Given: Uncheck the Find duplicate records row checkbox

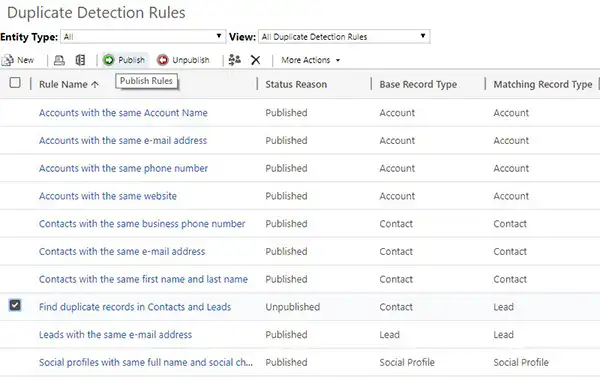Looking at the screenshot, I should [15, 305].
